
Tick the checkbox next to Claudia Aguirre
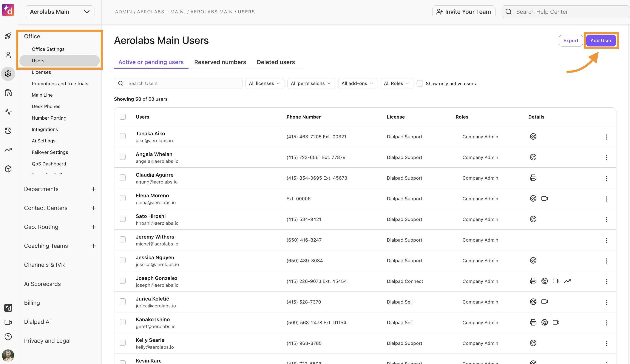coord(122,177)
